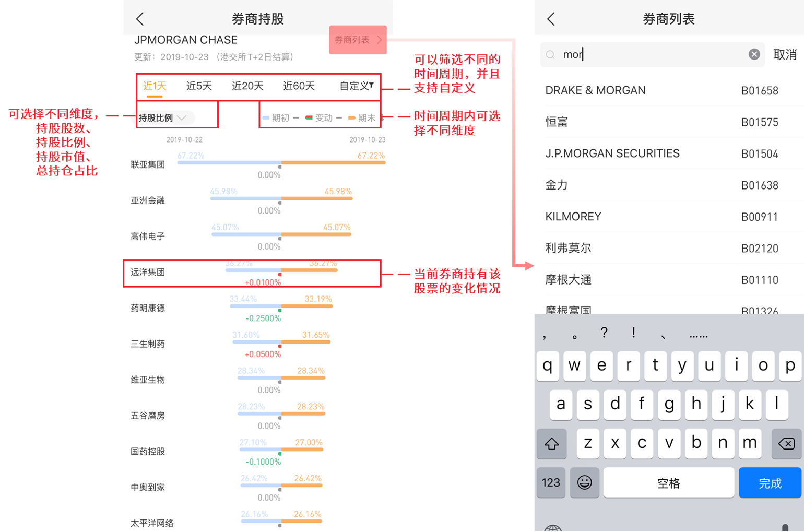Screen dimensions: 804x532
Task: Tap the search magnifier icon
Action: click(x=550, y=54)
